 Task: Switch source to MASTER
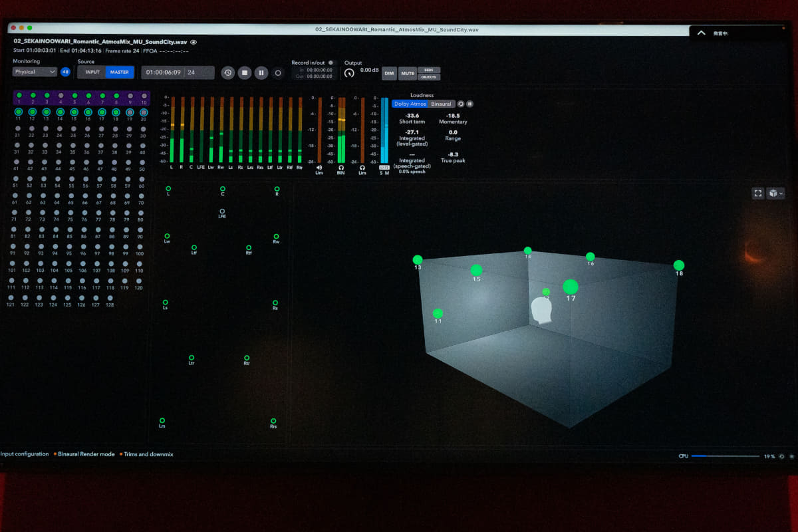click(120, 72)
